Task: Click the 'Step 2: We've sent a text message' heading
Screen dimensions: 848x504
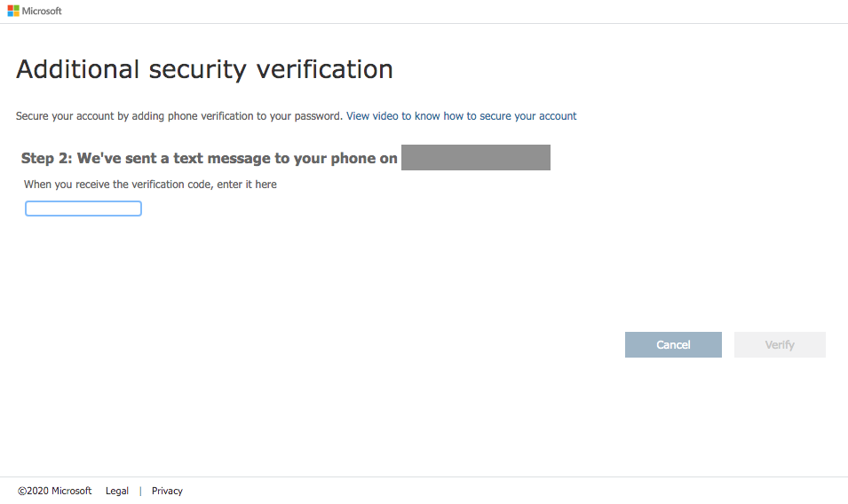Action: coord(209,158)
